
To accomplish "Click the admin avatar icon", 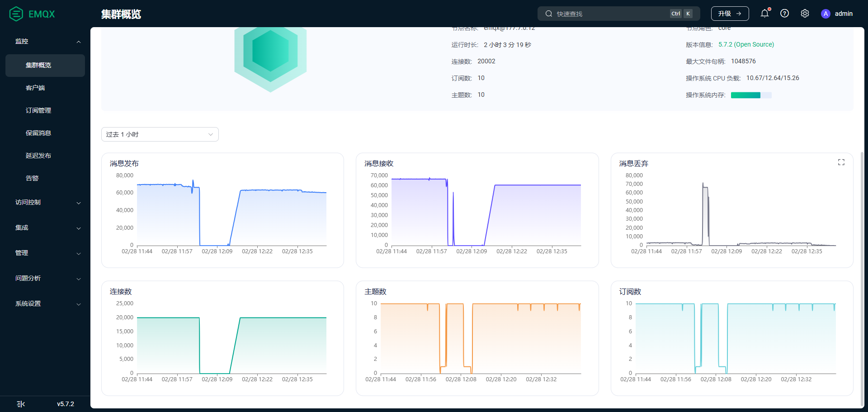I will 826,14.
